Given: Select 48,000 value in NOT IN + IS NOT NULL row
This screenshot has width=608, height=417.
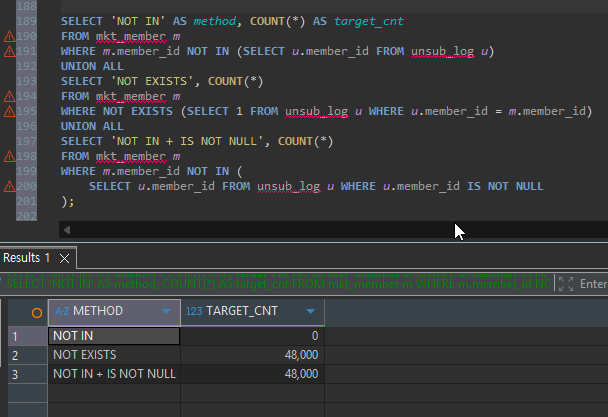Looking at the screenshot, I should tap(252, 374).
